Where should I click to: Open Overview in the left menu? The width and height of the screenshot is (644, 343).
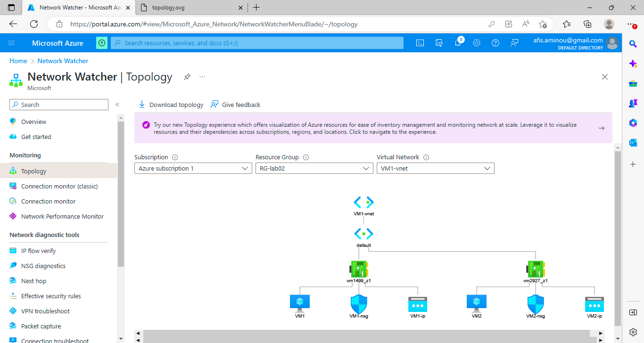(x=33, y=122)
